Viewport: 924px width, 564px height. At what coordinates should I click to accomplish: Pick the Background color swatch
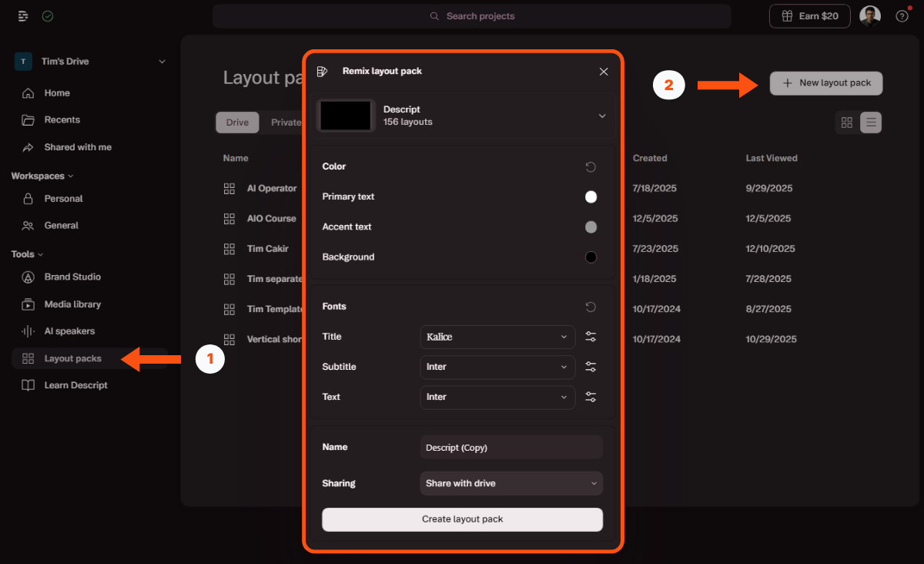pos(591,257)
